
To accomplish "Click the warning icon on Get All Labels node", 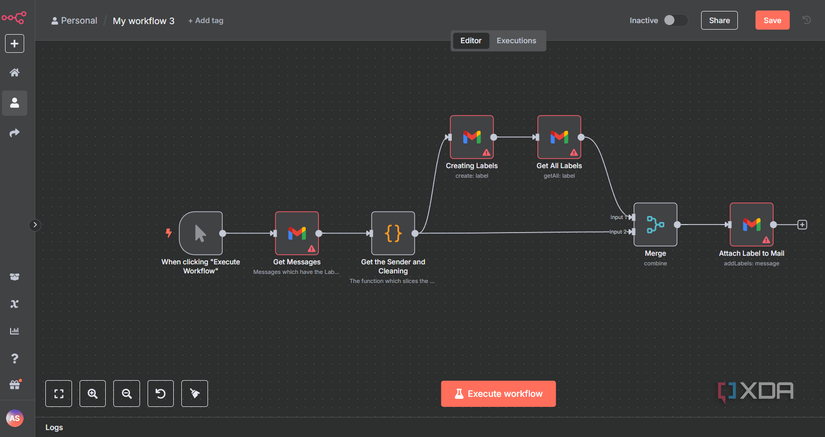I will point(574,153).
